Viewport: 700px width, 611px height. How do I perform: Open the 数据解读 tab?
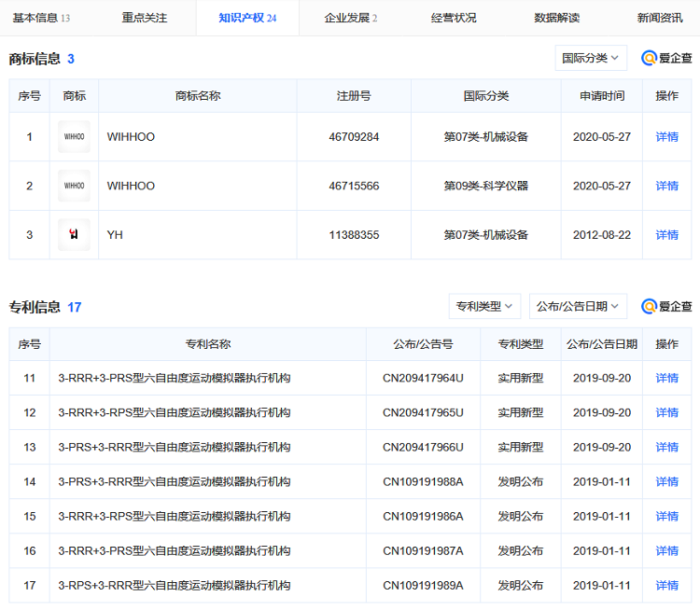click(557, 18)
